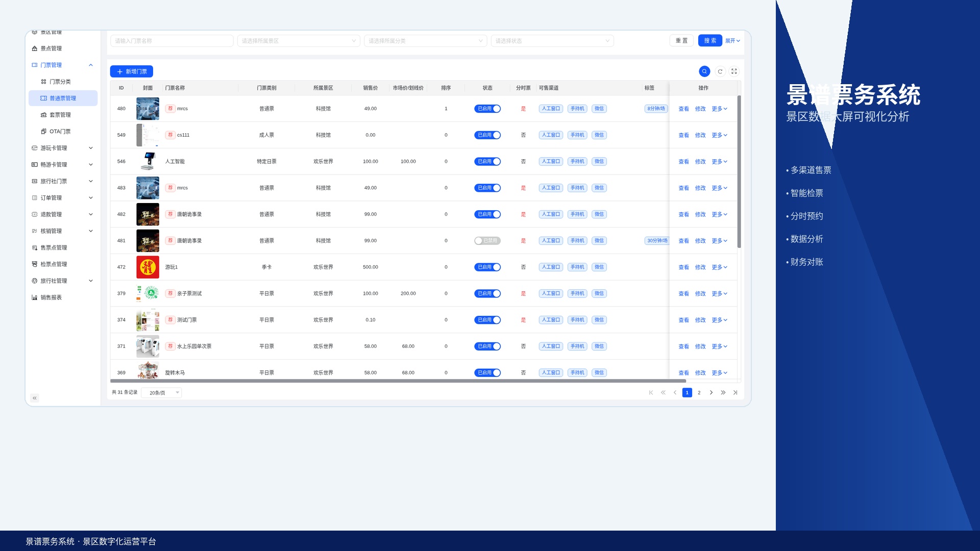Toggle fullscreen with the expand icon

coord(734,71)
